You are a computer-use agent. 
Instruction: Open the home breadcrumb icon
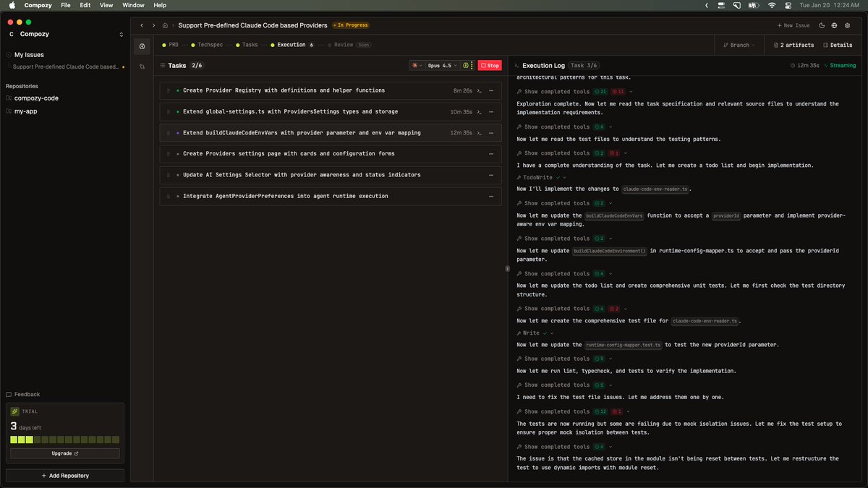click(x=166, y=25)
